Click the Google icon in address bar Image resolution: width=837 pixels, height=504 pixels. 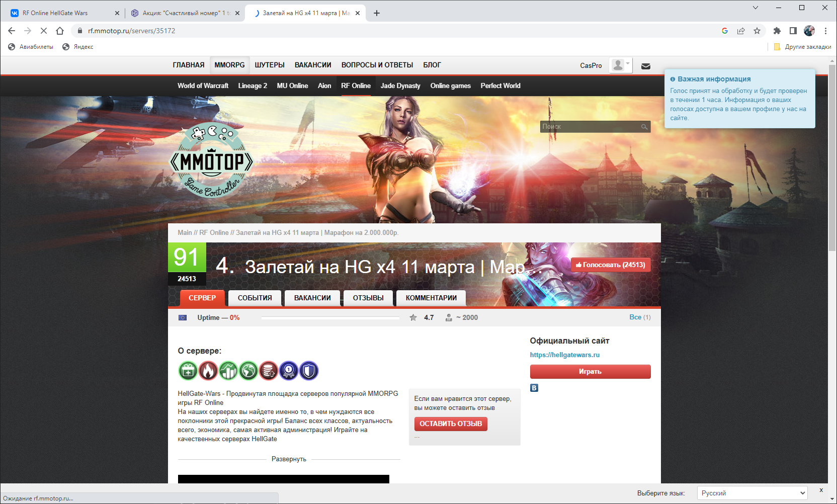pos(725,31)
